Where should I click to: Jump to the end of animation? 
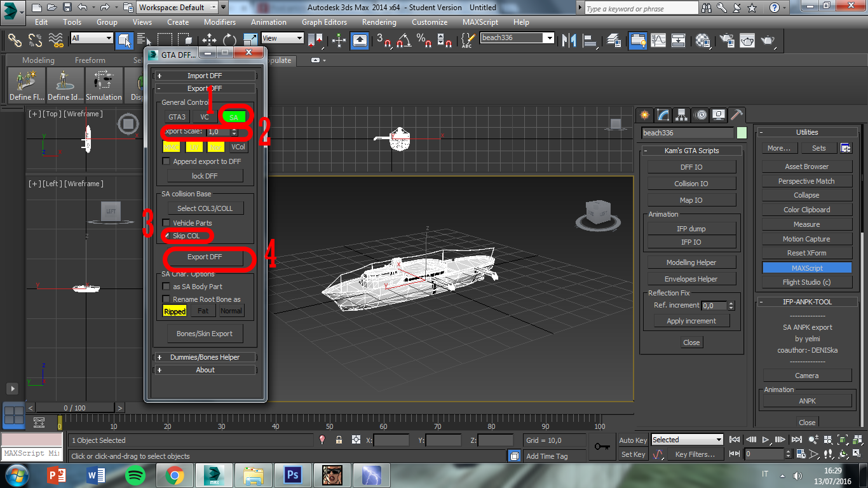(796, 439)
